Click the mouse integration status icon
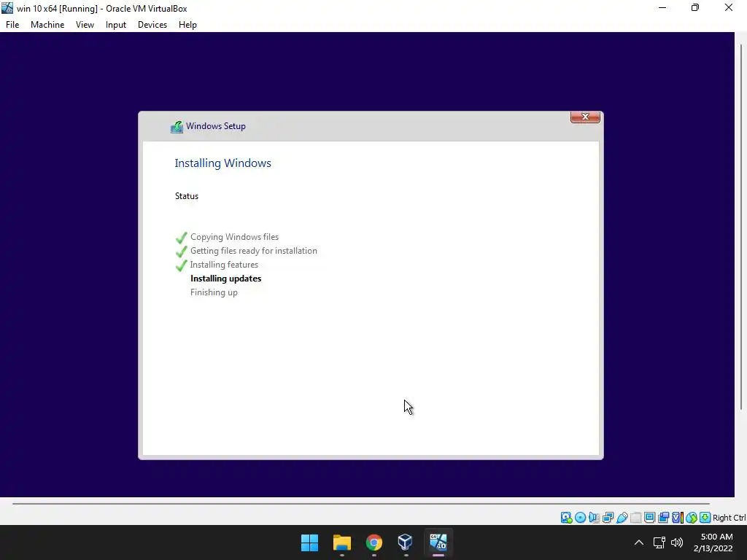The image size is (747, 560). click(x=692, y=517)
